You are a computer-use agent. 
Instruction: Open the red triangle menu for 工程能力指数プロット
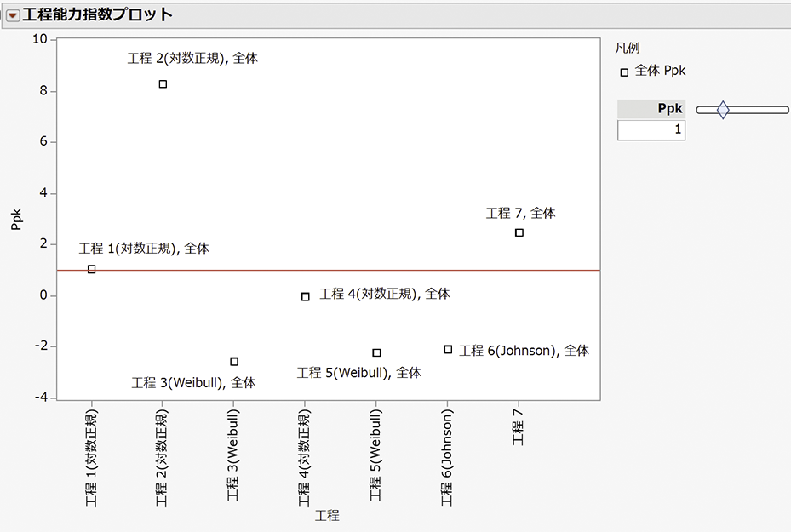(13, 16)
